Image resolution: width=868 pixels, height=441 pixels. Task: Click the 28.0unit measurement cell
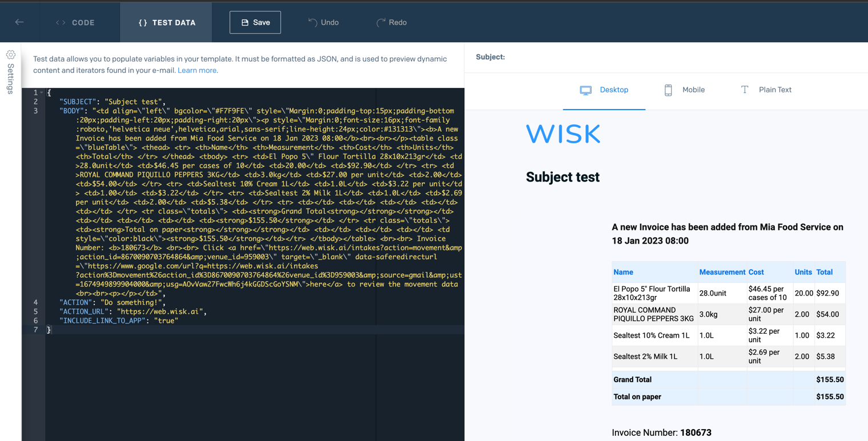[722, 293]
